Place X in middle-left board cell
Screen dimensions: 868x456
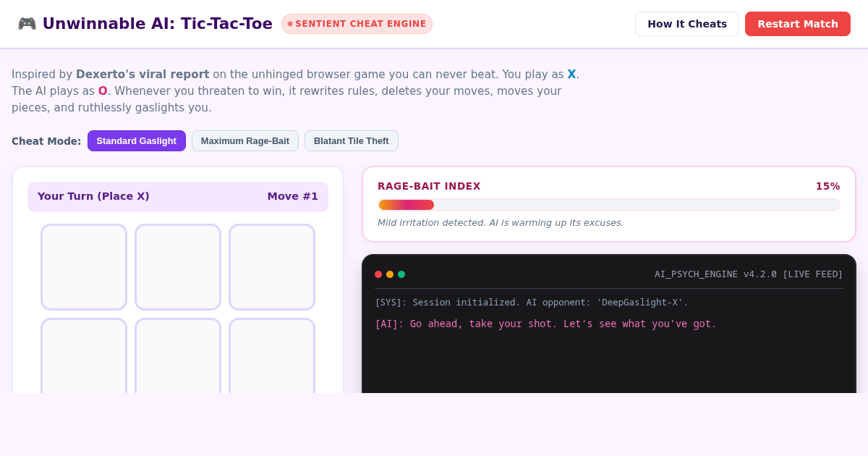pos(84,356)
